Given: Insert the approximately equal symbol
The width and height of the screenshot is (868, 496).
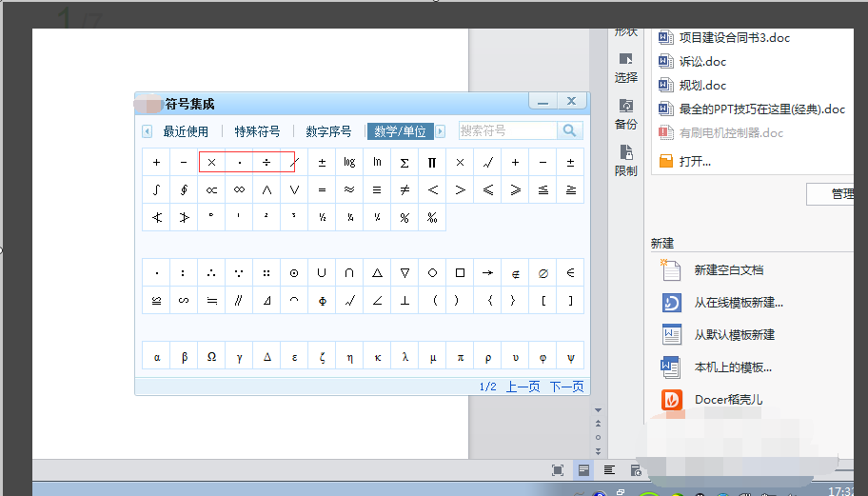Looking at the screenshot, I should tap(349, 189).
